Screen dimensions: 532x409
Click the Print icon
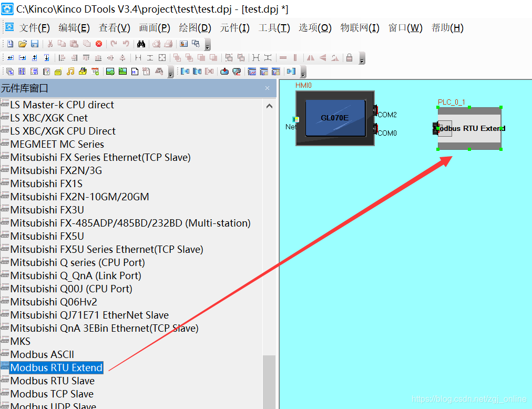coord(169,44)
